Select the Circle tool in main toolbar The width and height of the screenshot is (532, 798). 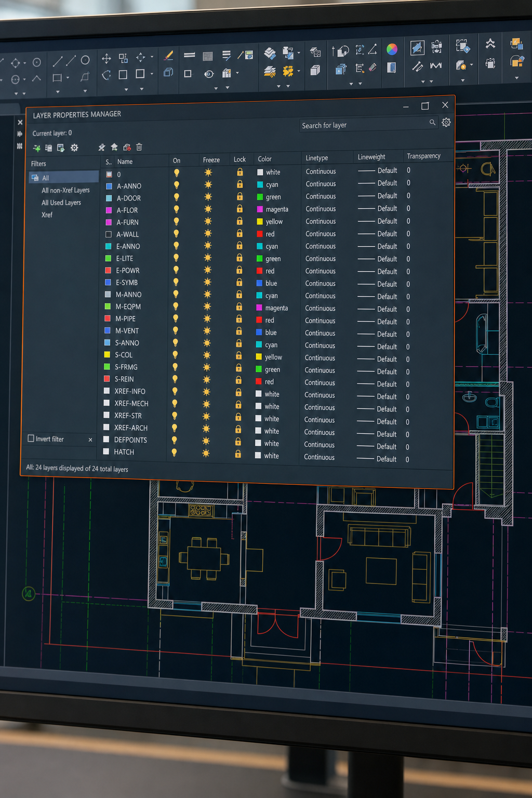[85, 60]
